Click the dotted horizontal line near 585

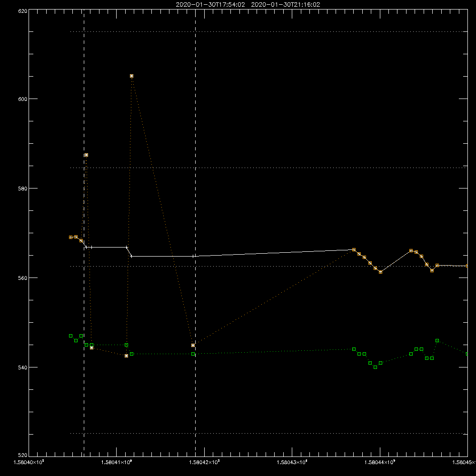268,168
